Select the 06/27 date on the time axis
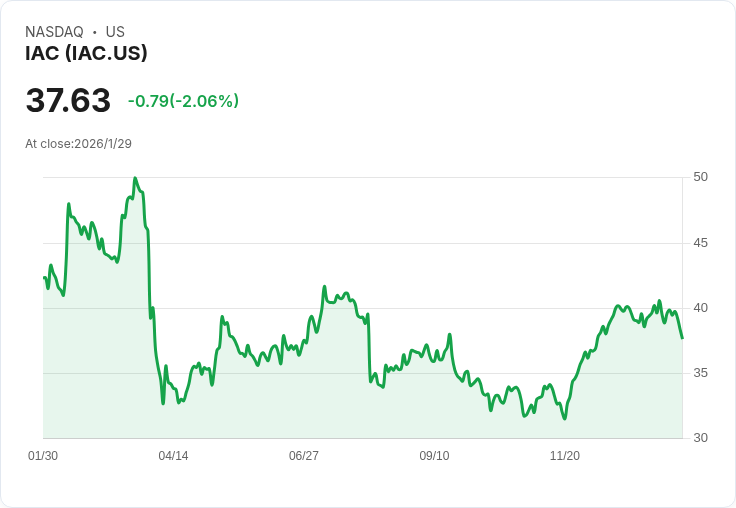This screenshot has height=508, width=736. click(x=304, y=456)
